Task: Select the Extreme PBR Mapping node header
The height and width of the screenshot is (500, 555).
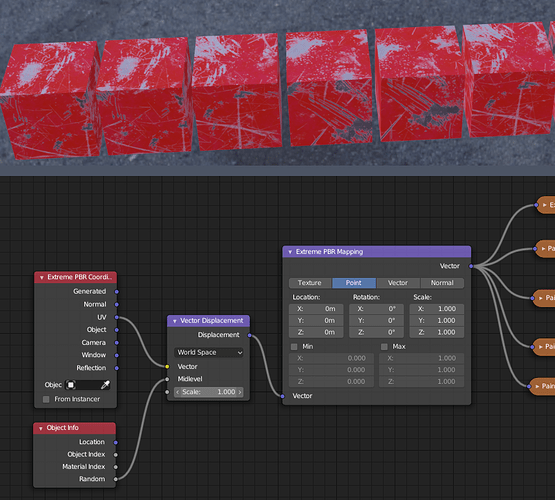Action: [377, 252]
